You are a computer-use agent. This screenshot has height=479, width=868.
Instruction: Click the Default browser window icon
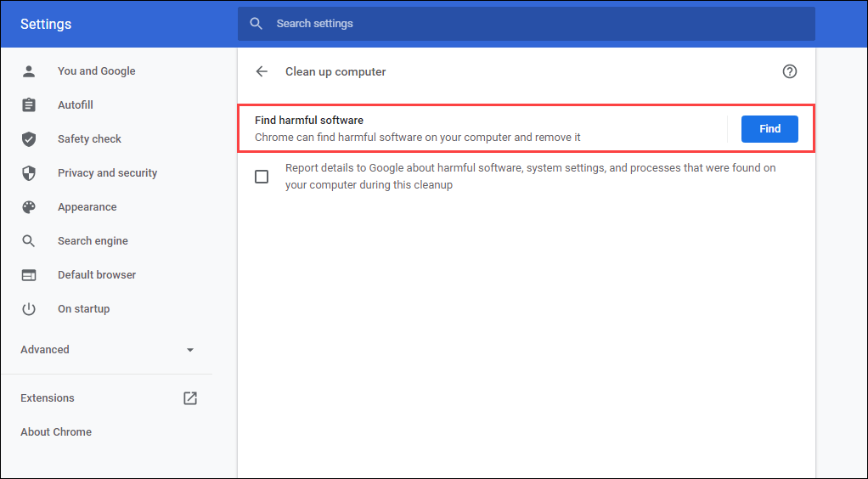coord(29,275)
